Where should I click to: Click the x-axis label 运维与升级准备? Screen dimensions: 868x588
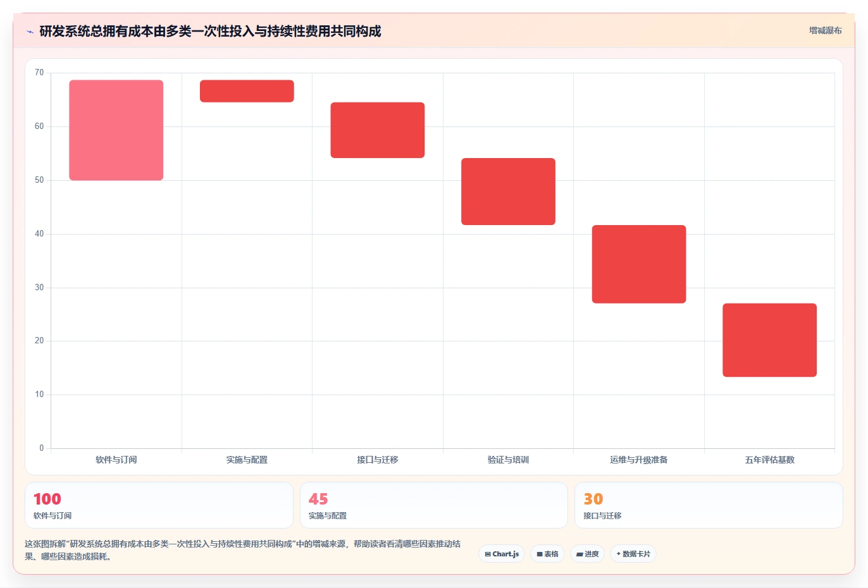click(639, 460)
